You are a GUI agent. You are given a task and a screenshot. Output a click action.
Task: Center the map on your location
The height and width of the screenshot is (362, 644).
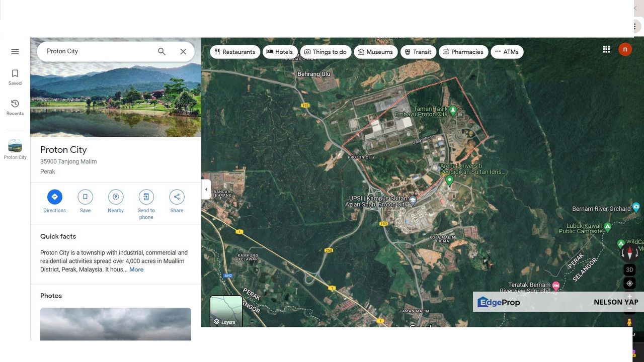[x=629, y=283]
